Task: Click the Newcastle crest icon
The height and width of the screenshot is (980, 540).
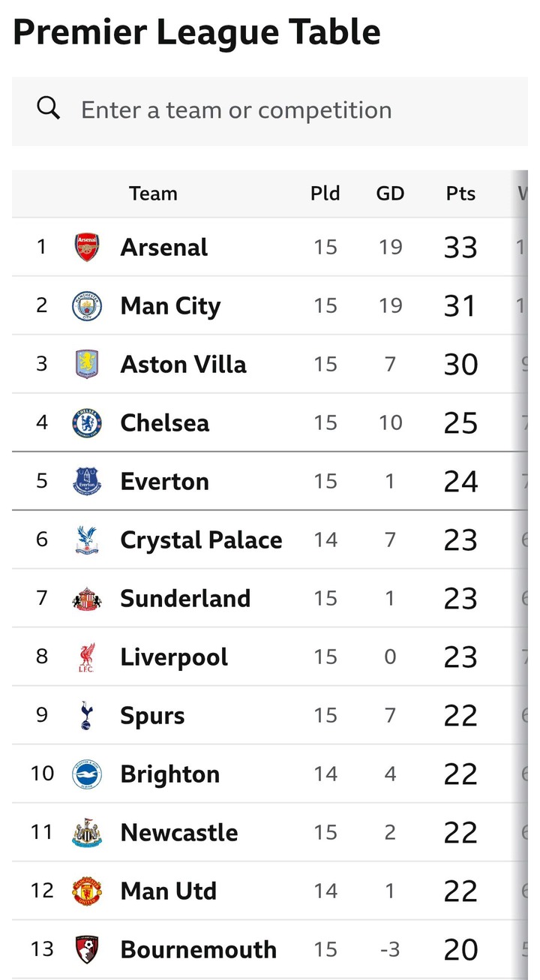Action: (x=87, y=832)
